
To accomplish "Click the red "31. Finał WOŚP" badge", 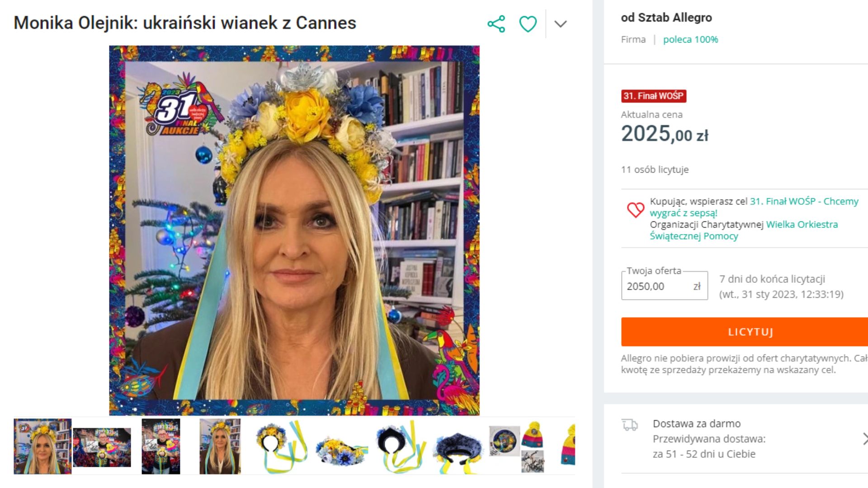I will click(654, 96).
